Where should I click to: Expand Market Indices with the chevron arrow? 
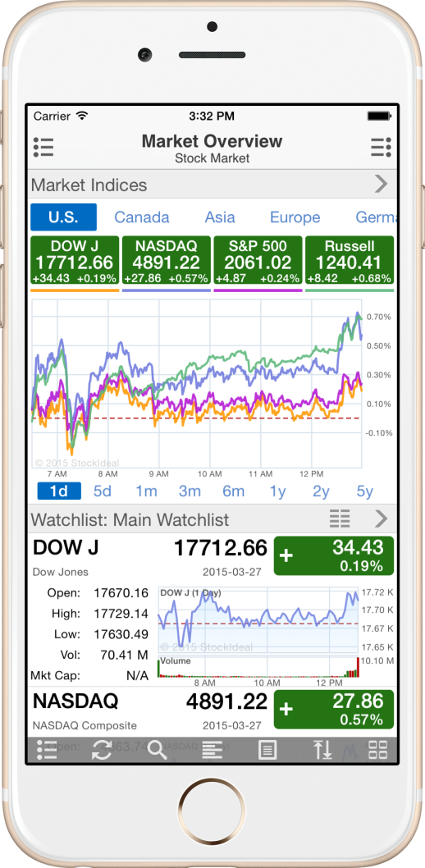381,184
